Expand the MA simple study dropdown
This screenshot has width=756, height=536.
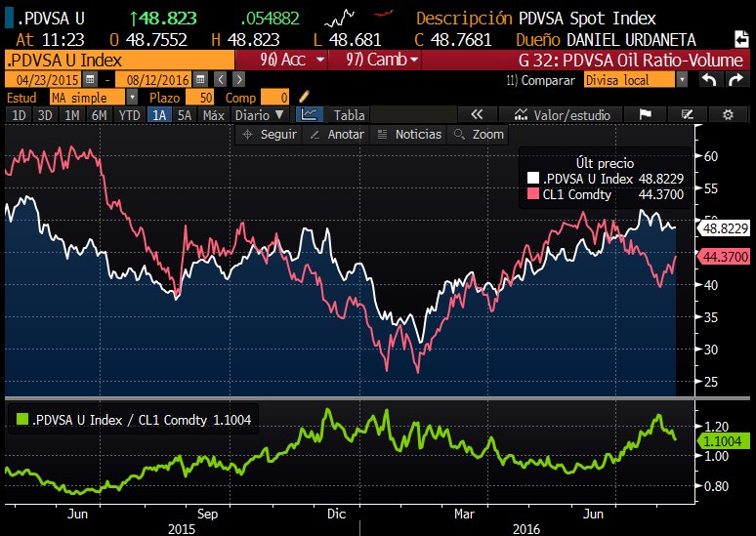132,98
